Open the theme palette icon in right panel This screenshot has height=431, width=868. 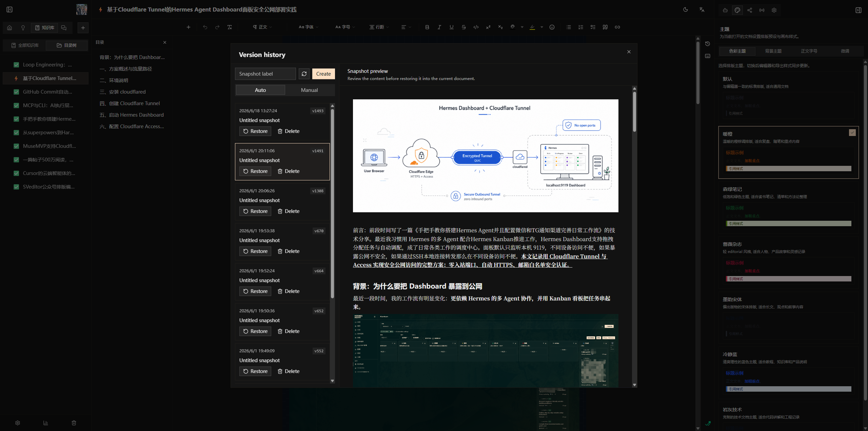pos(737,10)
